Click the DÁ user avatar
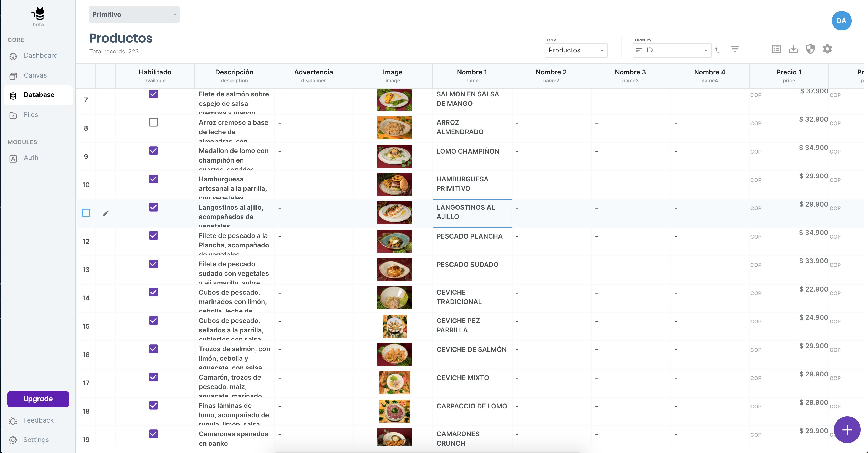Viewport: 868px width, 453px height. tap(841, 21)
